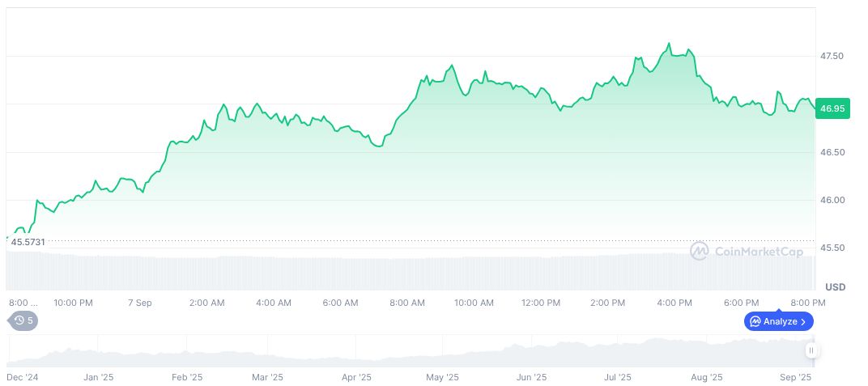868x386 pixels.
Task: Select May '25 on the range navigator
Action: pos(442,377)
